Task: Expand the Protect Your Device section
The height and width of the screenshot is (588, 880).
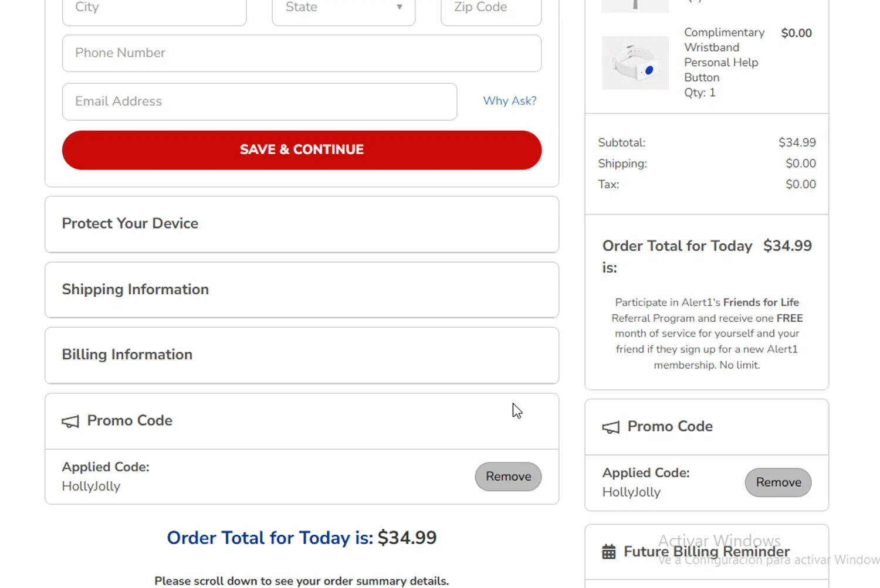Action: click(302, 224)
